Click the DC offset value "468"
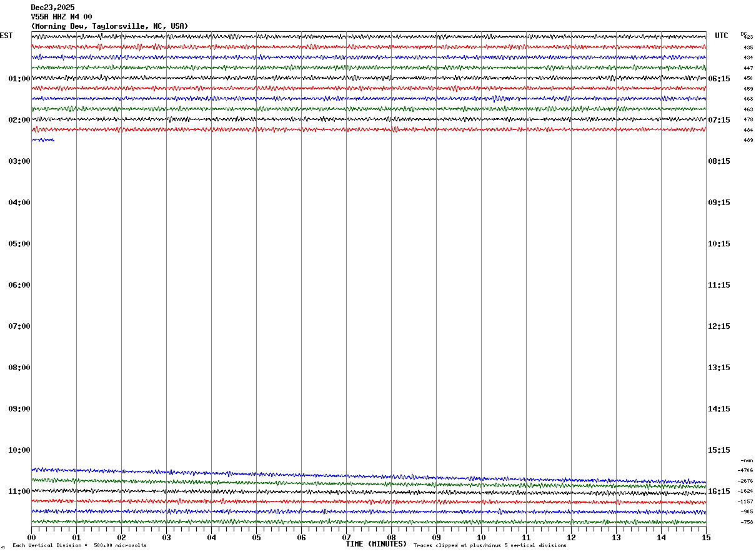 [748, 99]
